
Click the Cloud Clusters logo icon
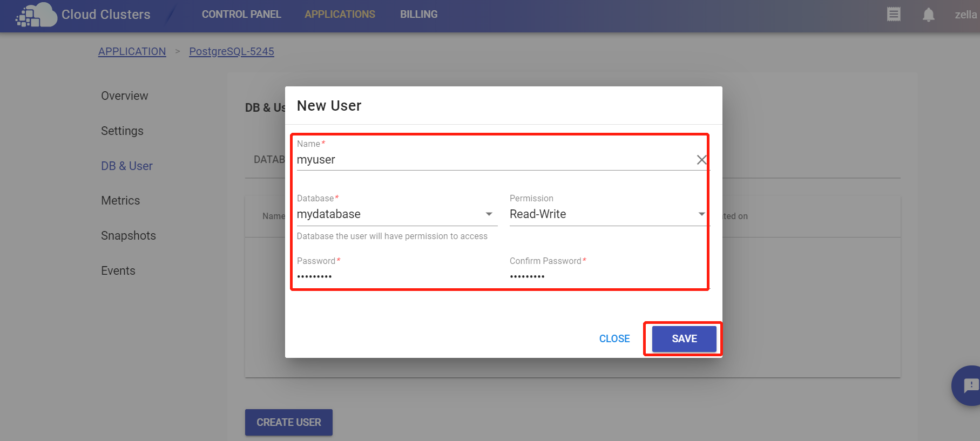[x=36, y=15]
